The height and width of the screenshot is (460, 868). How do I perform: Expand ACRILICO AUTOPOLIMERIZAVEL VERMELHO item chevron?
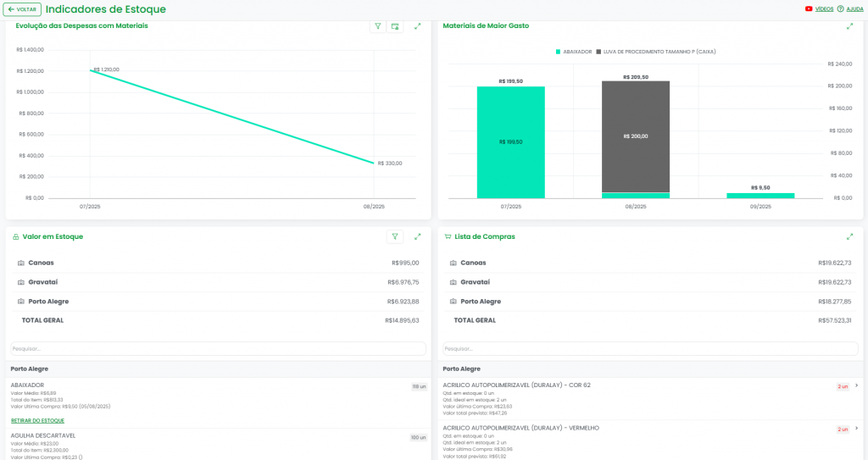(x=856, y=430)
